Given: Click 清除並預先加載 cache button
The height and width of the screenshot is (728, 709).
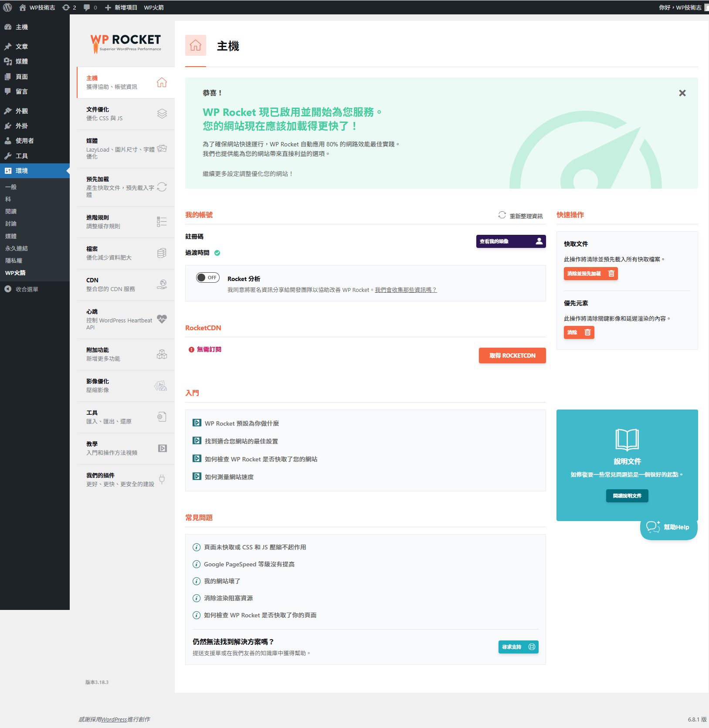Looking at the screenshot, I should click(590, 274).
